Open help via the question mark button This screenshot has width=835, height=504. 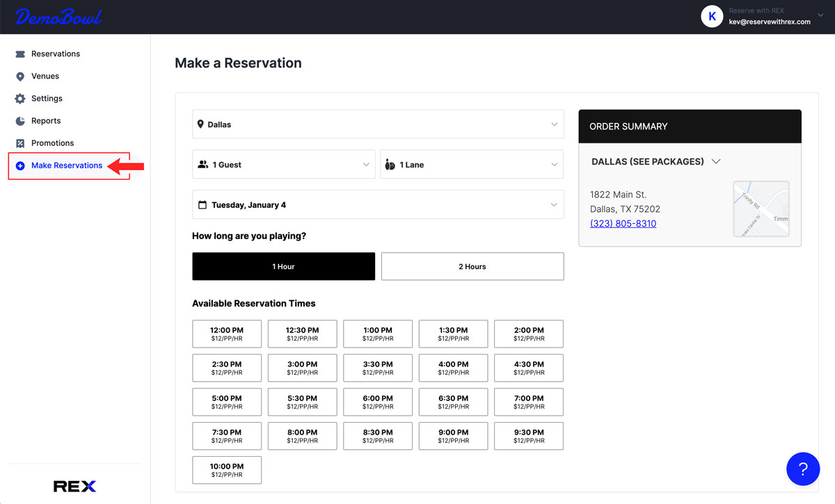click(803, 469)
